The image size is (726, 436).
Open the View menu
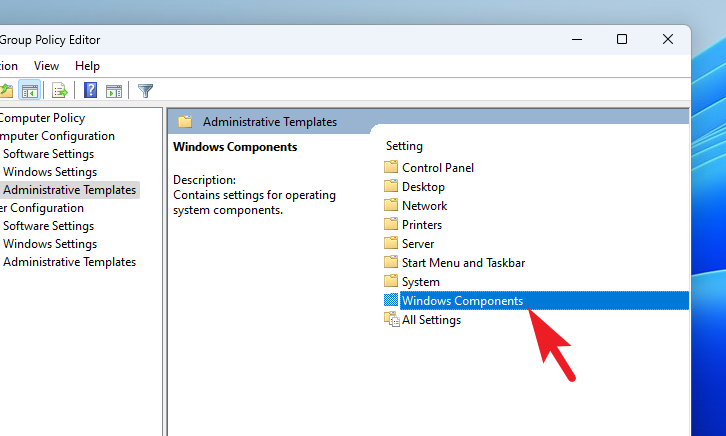46,66
